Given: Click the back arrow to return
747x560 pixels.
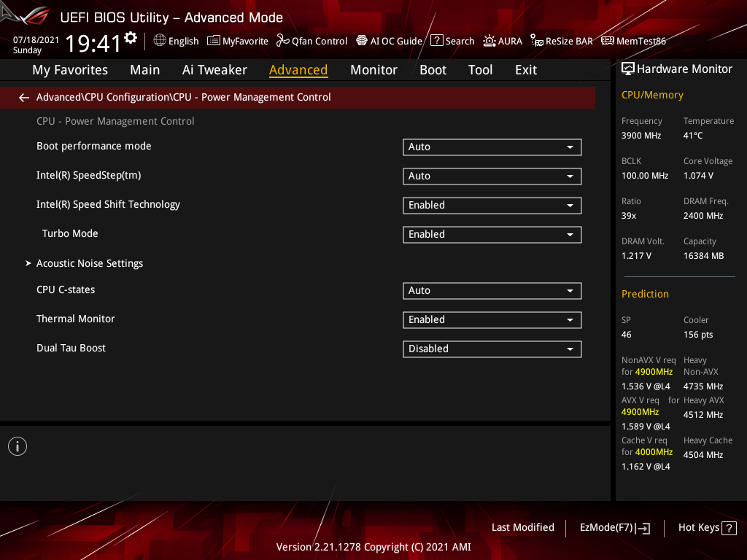Looking at the screenshot, I should point(23,97).
